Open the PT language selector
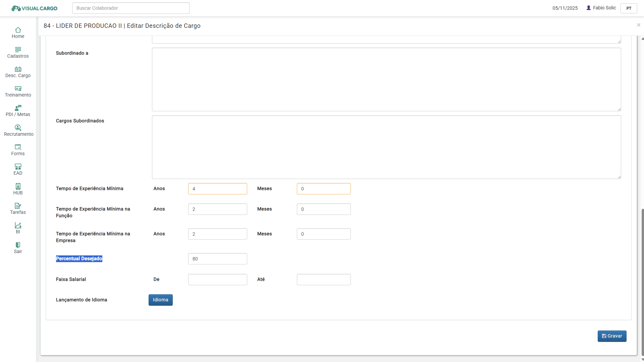This screenshot has height=362, width=644. click(629, 8)
